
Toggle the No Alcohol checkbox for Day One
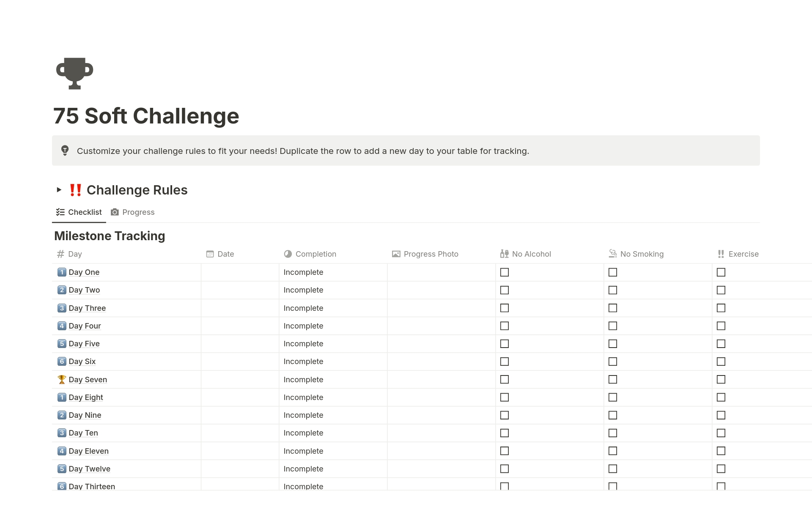pyautogui.click(x=505, y=271)
